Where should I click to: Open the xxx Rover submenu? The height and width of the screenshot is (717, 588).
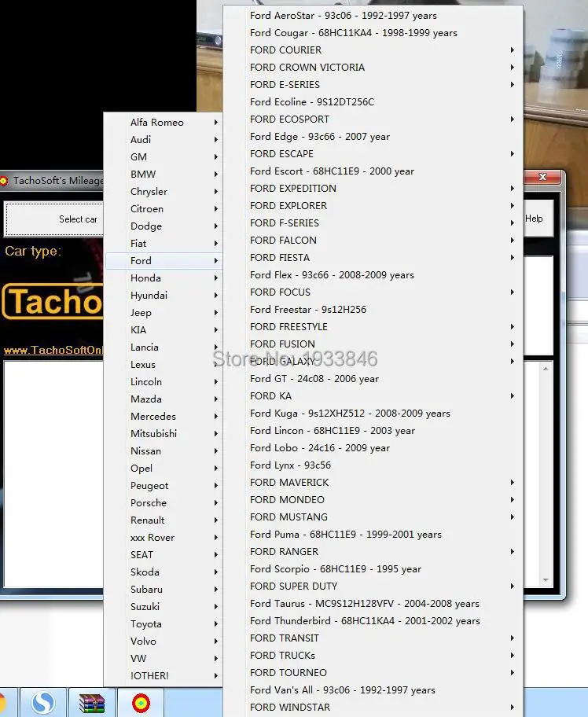click(164, 538)
